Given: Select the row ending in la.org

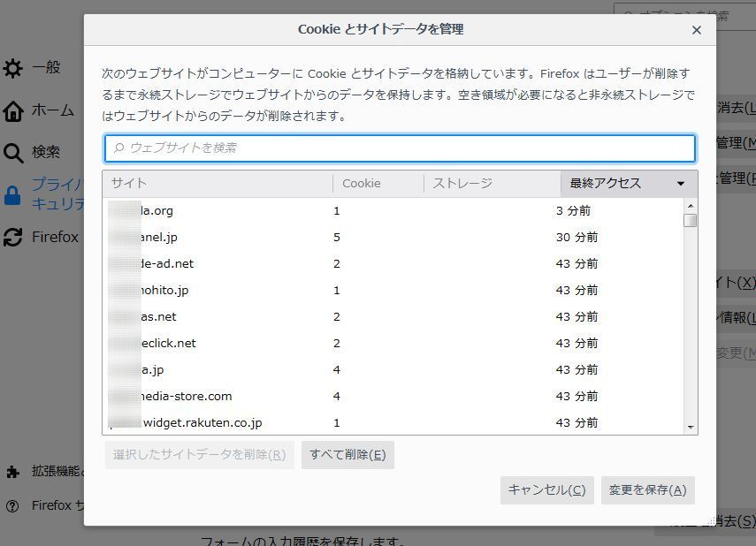Looking at the screenshot, I should [x=393, y=210].
